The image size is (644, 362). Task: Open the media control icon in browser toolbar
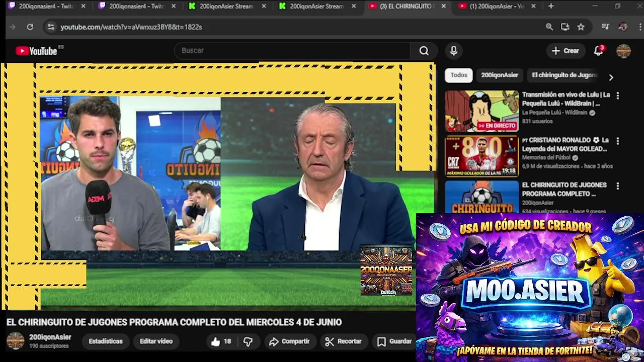[x=606, y=27]
